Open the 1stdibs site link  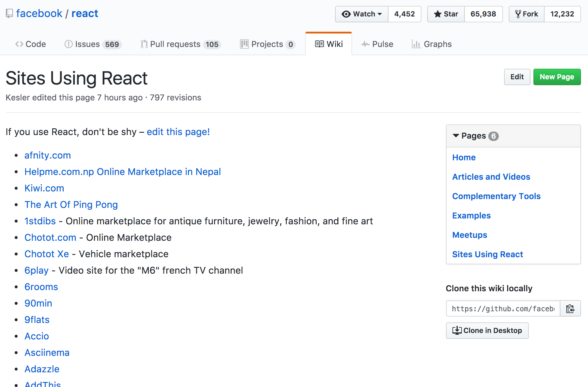40,221
